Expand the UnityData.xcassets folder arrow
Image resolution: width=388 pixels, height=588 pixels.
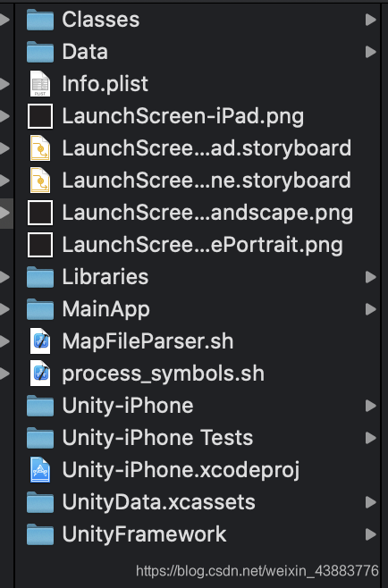point(371,502)
